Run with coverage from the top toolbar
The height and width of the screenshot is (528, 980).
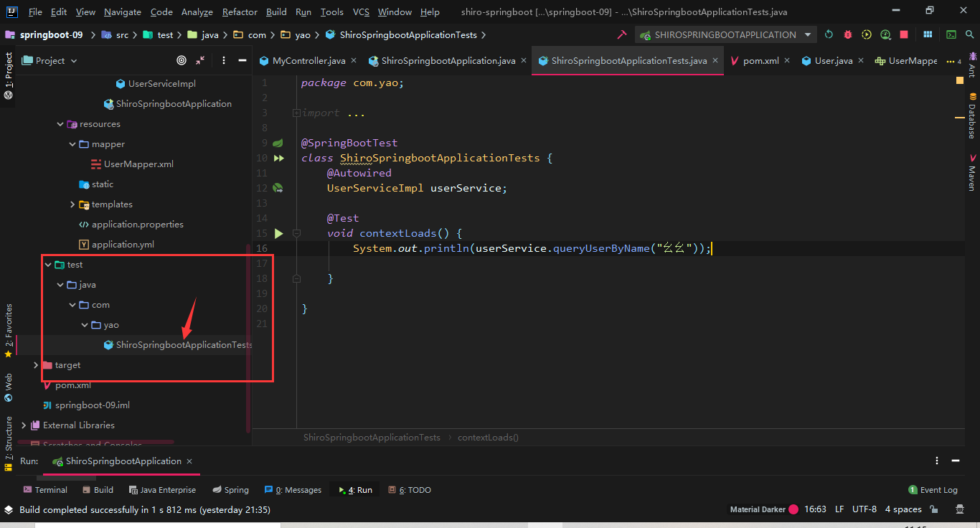point(867,34)
